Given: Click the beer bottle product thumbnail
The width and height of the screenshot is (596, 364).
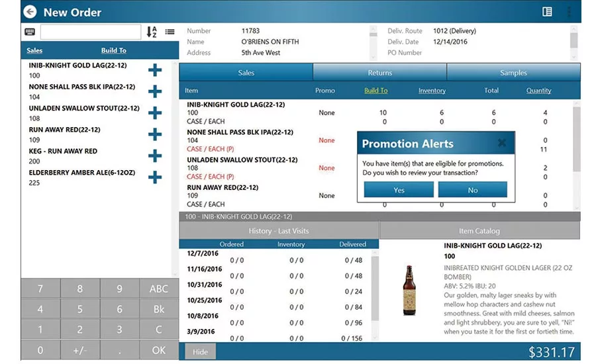Looking at the screenshot, I should (x=409, y=291).
